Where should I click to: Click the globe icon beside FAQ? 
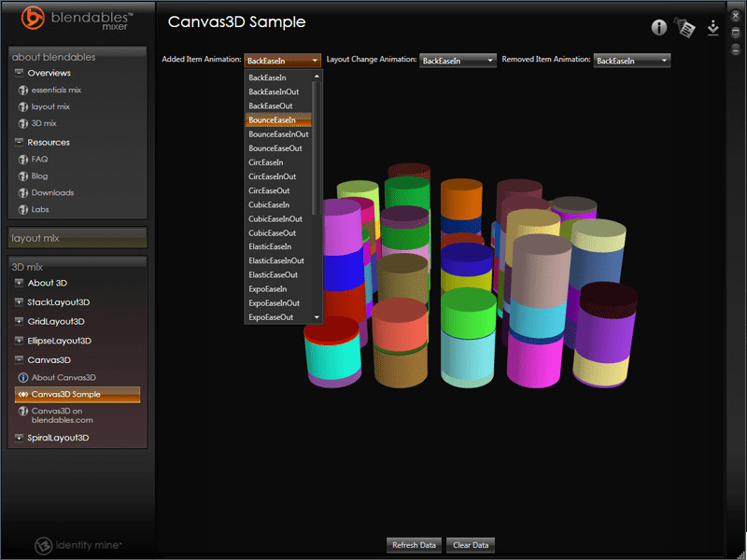coord(22,160)
